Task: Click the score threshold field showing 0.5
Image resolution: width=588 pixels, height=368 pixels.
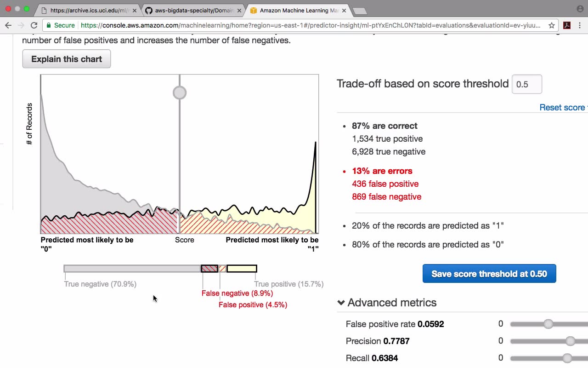Action: (x=527, y=84)
